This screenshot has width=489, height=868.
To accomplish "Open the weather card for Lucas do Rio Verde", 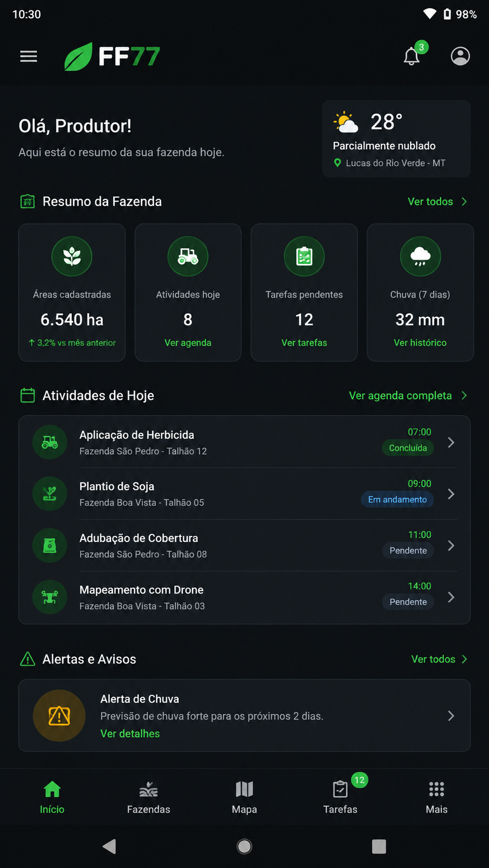I will 397,139.
